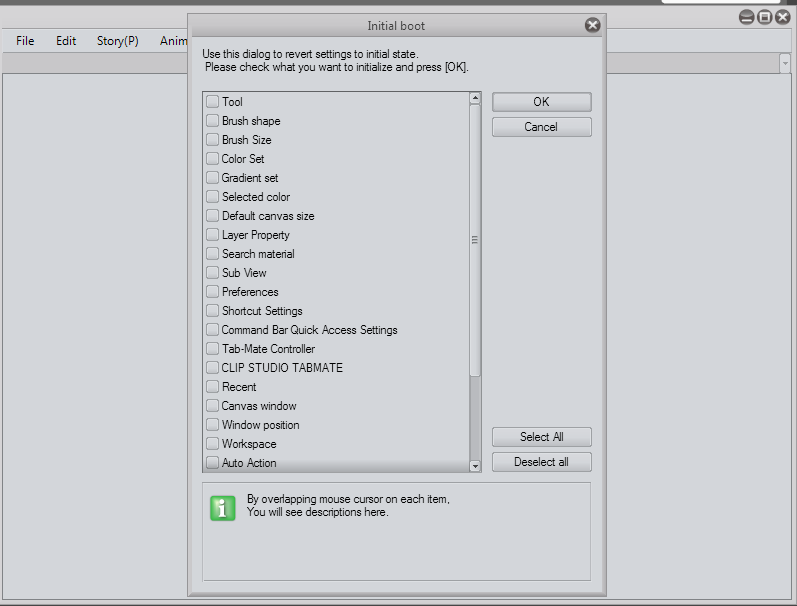797x606 pixels.
Task: Check the Gradient set checkbox
Action: [212, 178]
